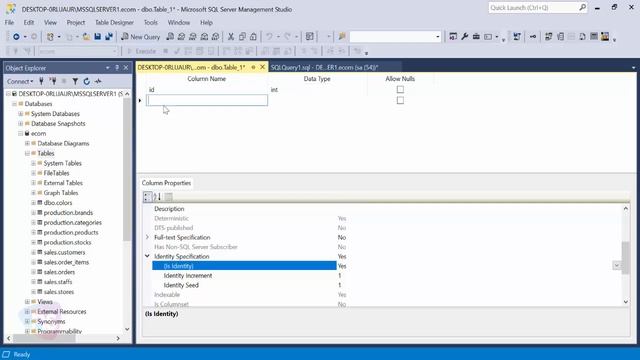Click the Find in Files icon left of search box
This screenshot has height=360, width=640.
click(342, 37)
